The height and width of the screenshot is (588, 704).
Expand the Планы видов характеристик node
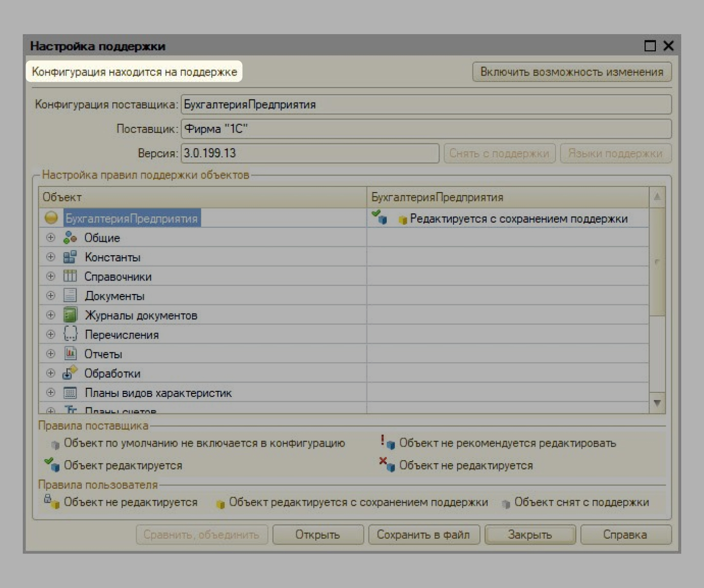[51, 392]
